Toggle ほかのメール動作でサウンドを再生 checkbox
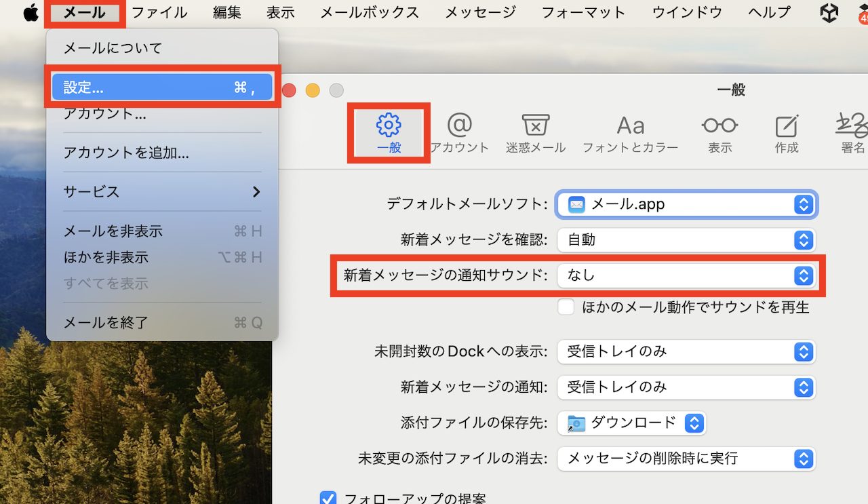The height and width of the screenshot is (504, 868). tap(566, 307)
